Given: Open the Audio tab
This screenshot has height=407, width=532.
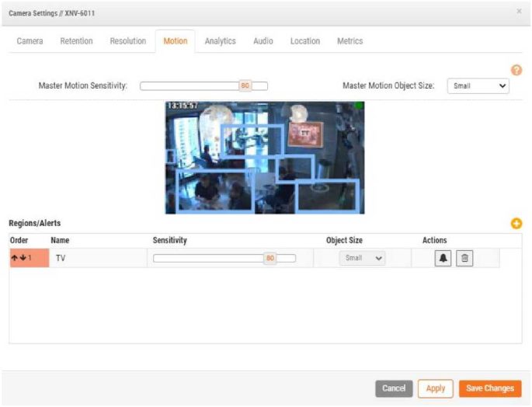Looking at the screenshot, I should click(x=263, y=41).
